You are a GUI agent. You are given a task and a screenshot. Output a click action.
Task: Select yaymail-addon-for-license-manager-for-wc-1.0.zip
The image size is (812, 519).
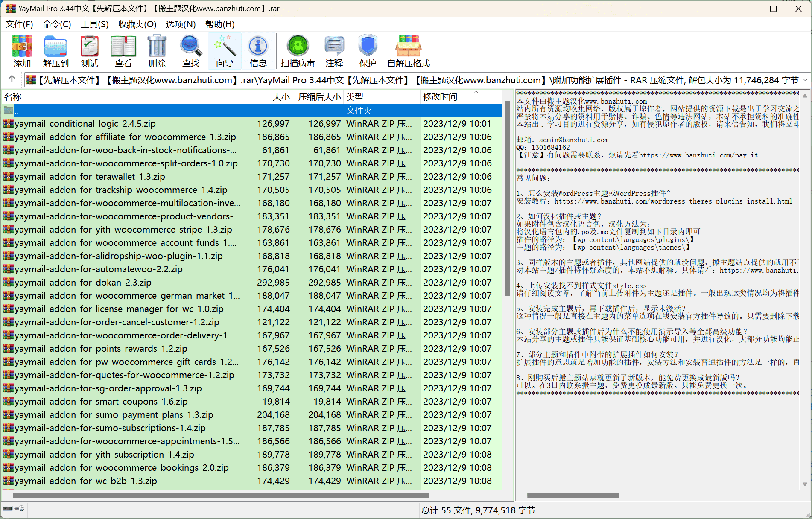click(252, 309)
